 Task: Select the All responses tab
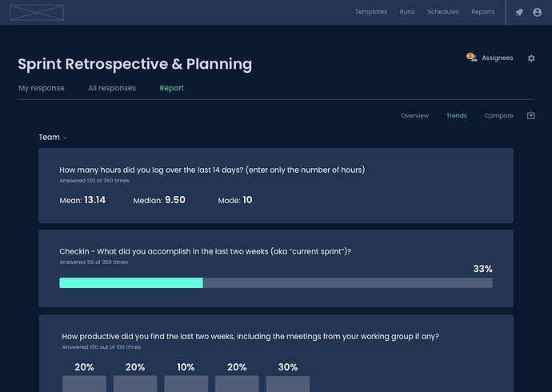(x=112, y=88)
